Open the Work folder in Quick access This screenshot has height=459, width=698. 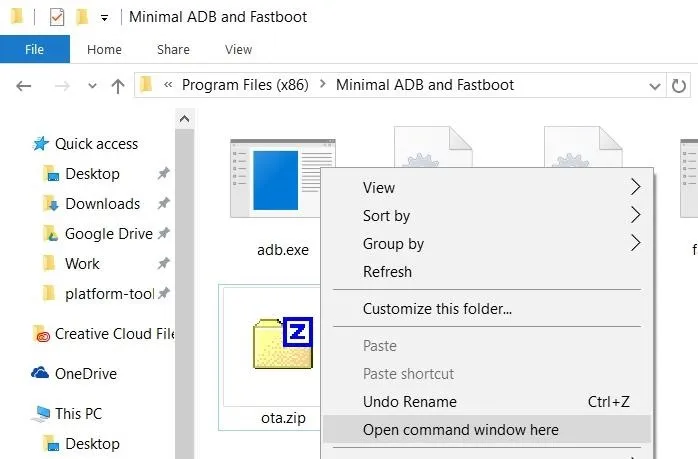point(82,264)
